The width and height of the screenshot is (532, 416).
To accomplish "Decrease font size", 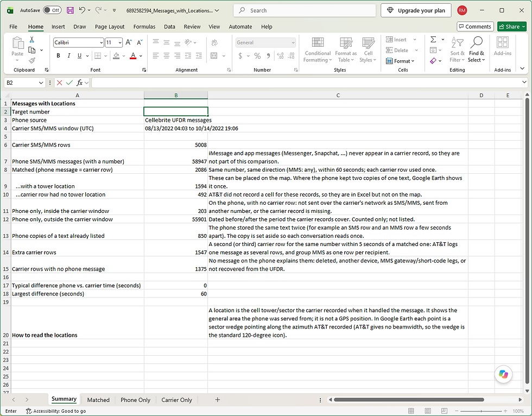I will pos(140,42).
